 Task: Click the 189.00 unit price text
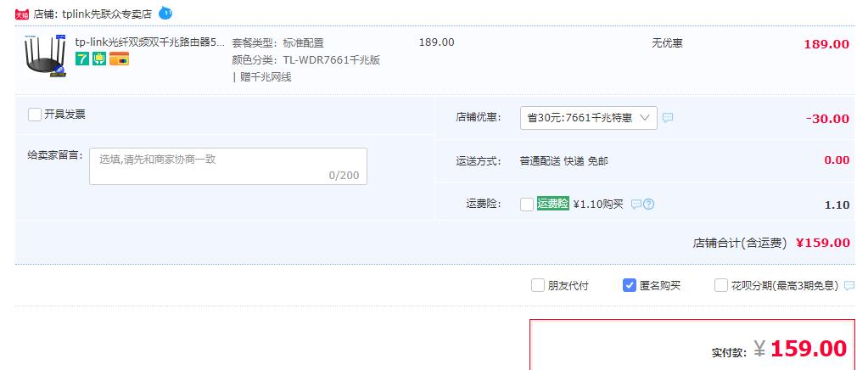pos(437,42)
